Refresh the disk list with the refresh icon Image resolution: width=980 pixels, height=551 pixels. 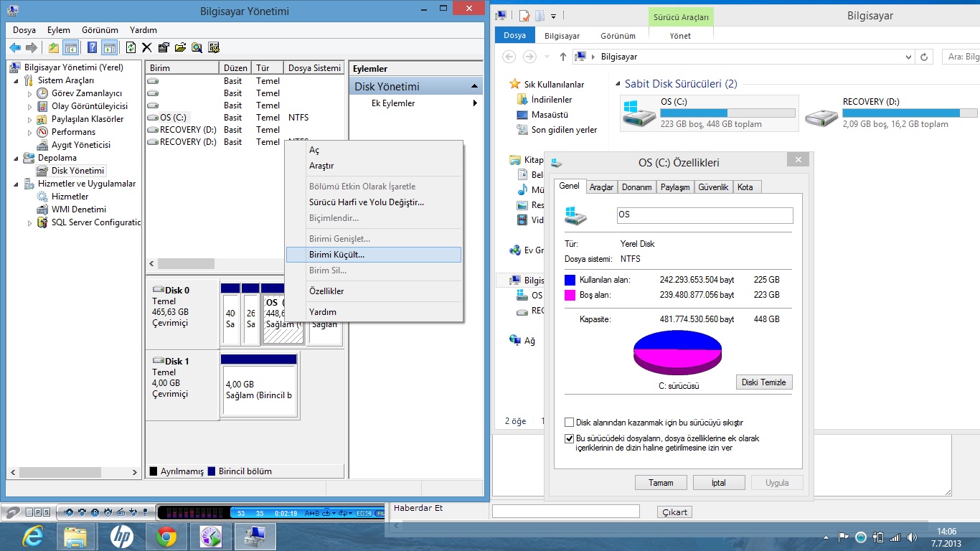pos(131,47)
